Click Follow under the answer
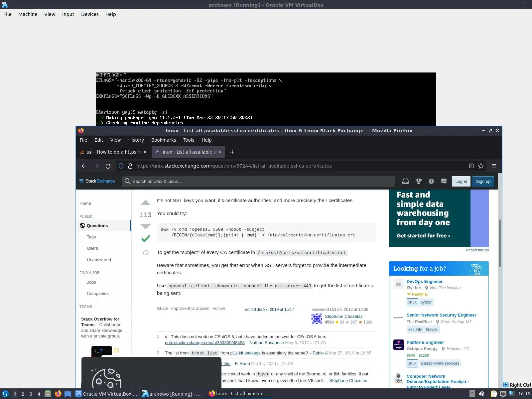Image resolution: width=532 pixels, height=399 pixels. (219, 308)
